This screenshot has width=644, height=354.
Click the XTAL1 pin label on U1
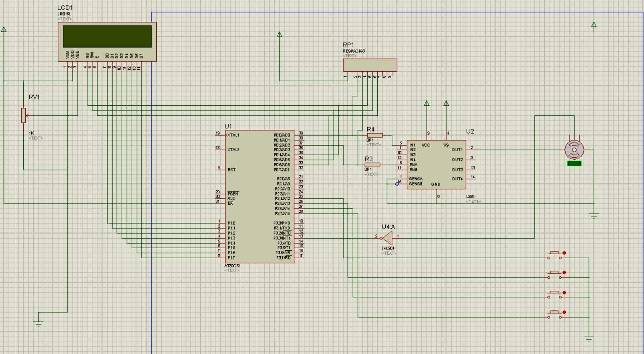point(233,135)
